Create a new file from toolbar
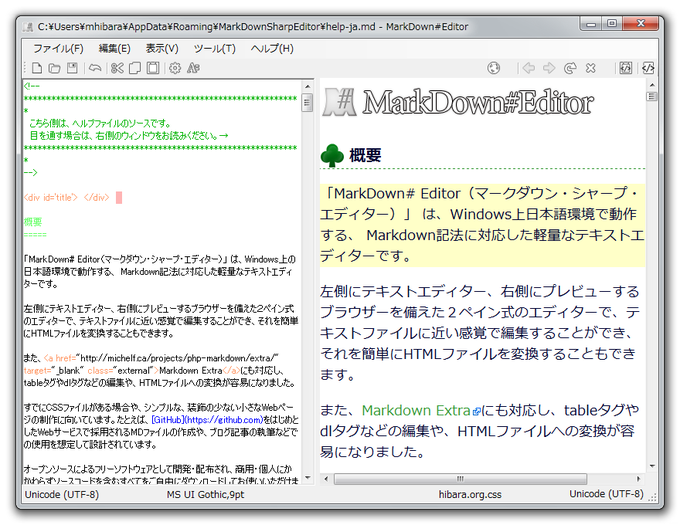 pyautogui.click(x=37, y=68)
